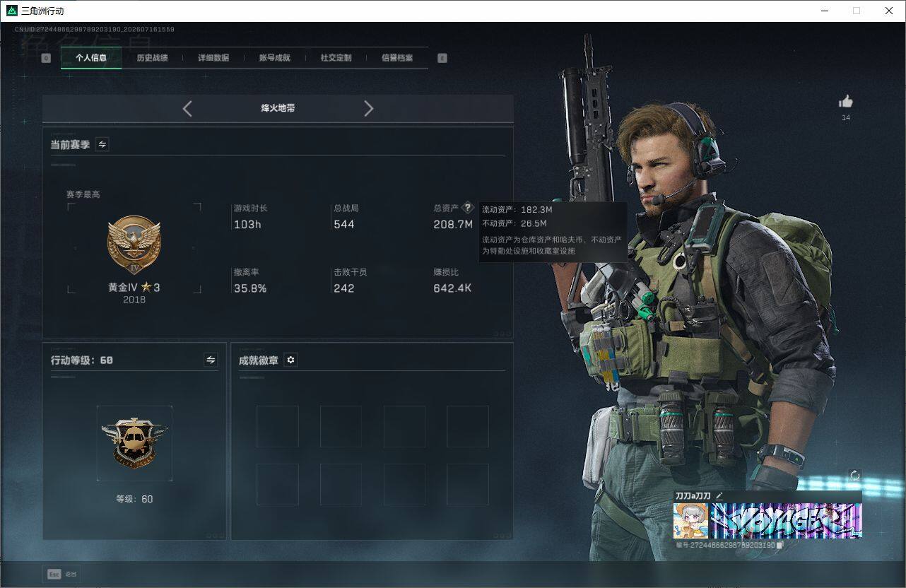Viewport: 906px width, 588px height.
Task: Select the first empty achievement badge slot
Action: (277, 426)
